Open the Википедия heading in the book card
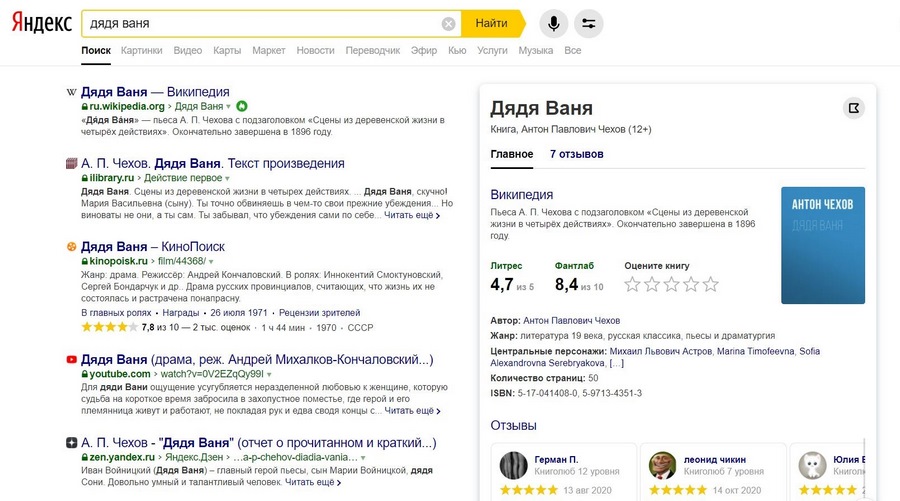This screenshot has height=501, width=900. pyautogui.click(x=521, y=195)
